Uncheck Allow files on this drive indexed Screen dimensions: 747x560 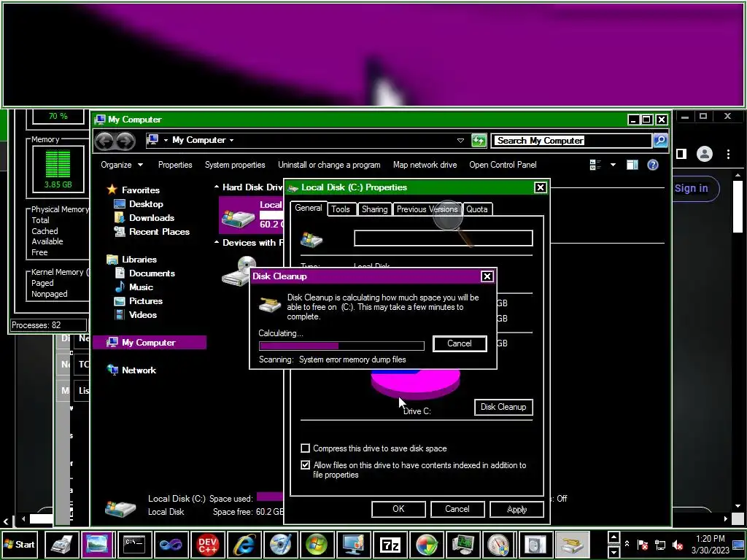(x=306, y=464)
